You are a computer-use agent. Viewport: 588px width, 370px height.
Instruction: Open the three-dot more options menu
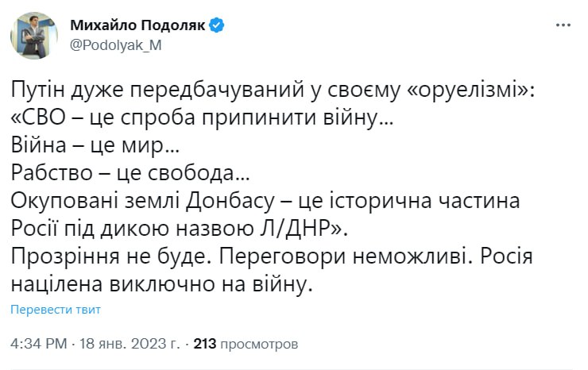563,25
